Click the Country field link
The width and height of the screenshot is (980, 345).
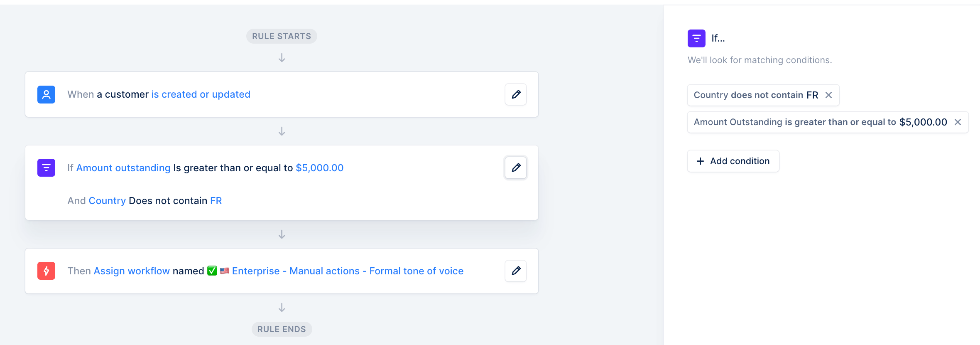click(x=107, y=201)
